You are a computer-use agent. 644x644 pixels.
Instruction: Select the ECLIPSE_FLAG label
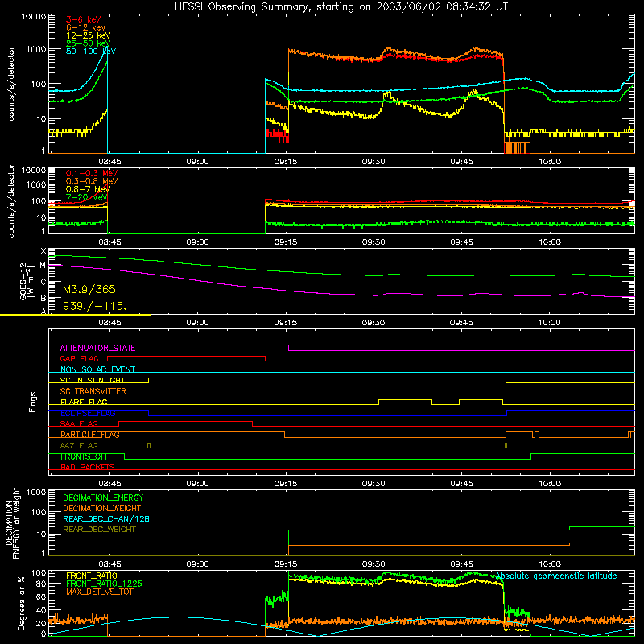(x=88, y=413)
